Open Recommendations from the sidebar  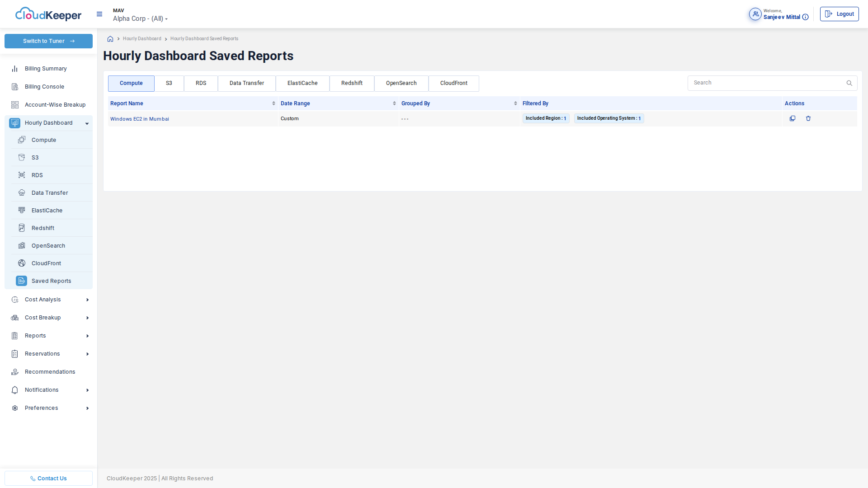point(50,372)
